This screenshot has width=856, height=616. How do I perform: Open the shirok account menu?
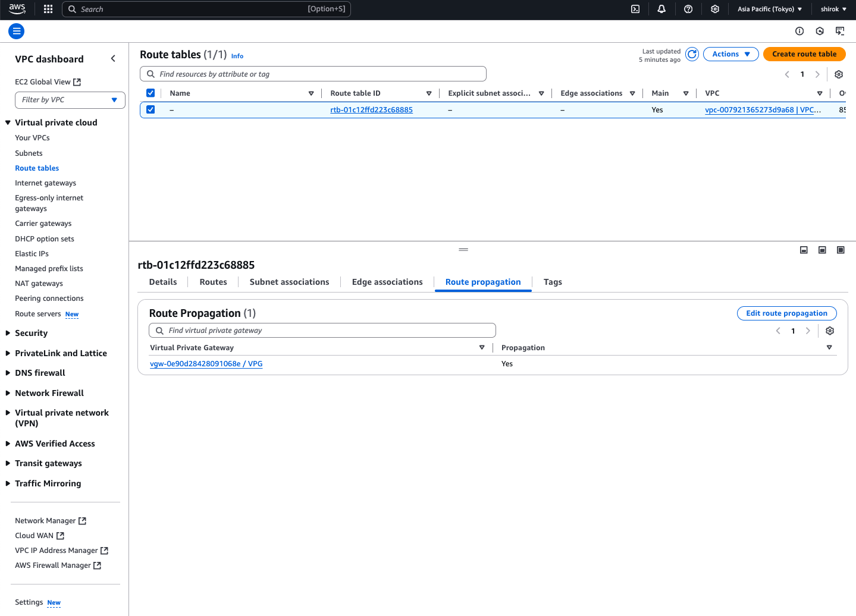tap(833, 9)
